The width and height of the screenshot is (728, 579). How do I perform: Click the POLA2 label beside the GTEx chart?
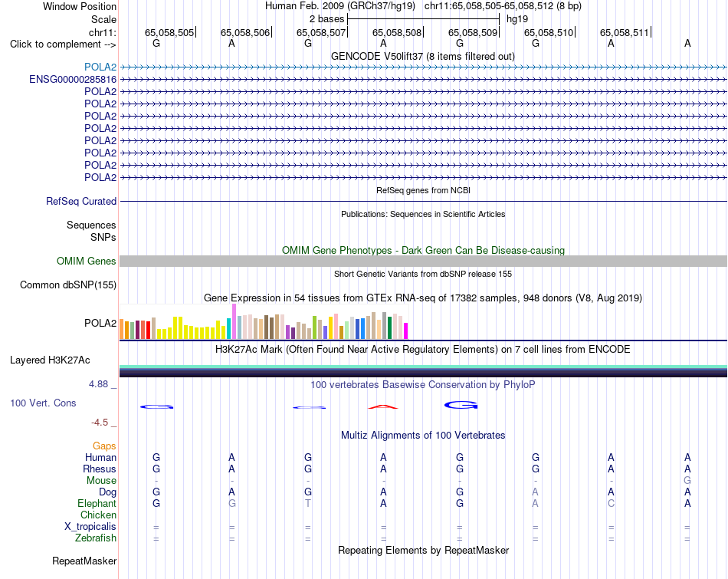pos(100,323)
